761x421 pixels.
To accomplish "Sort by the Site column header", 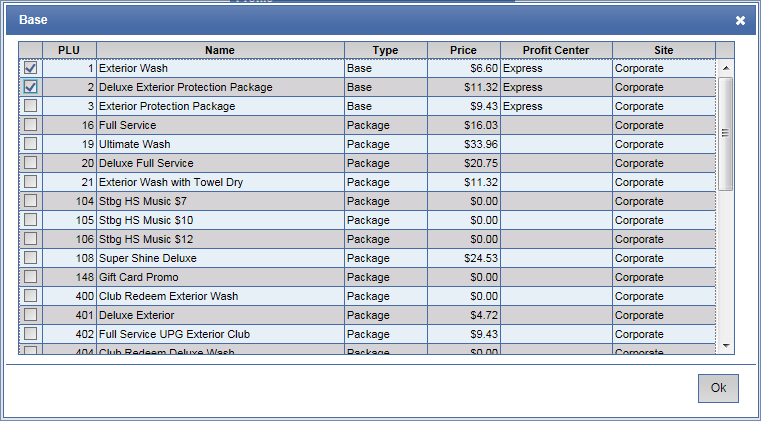I will [x=664, y=50].
